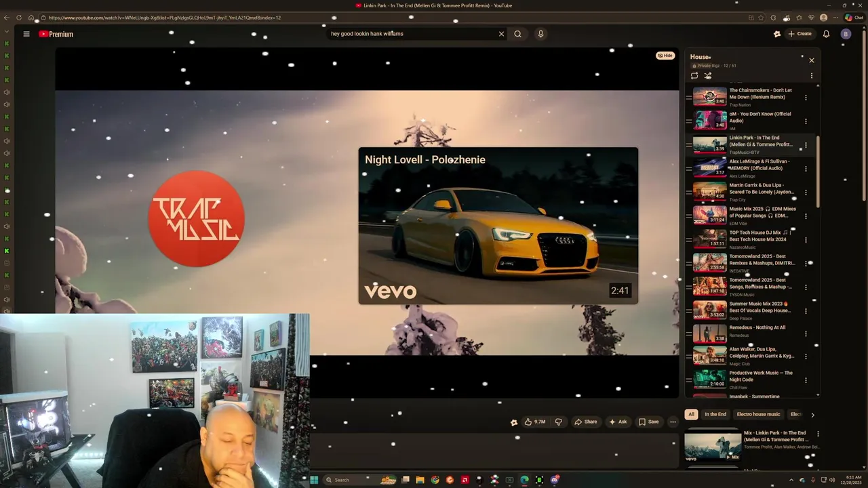Screen dimensions: 868x488
Task: Close the House playlist panel
Action: tap(811, 60)
